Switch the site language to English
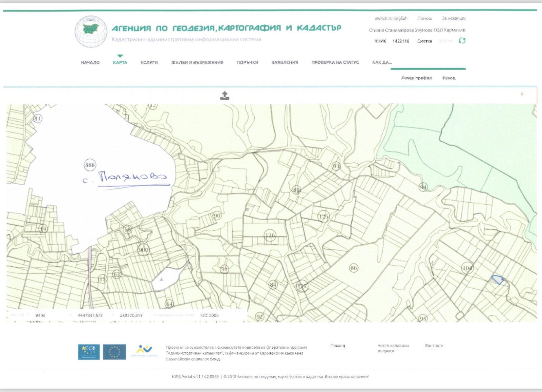 tap(391, 18)
